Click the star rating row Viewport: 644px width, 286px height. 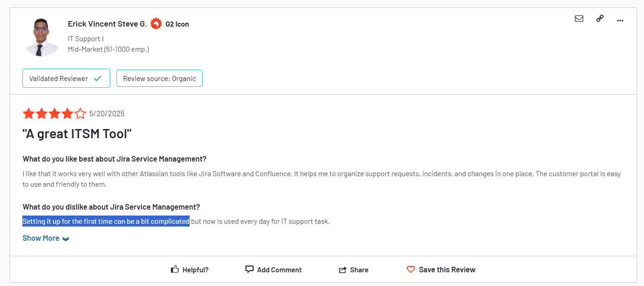tap(54, 113)
